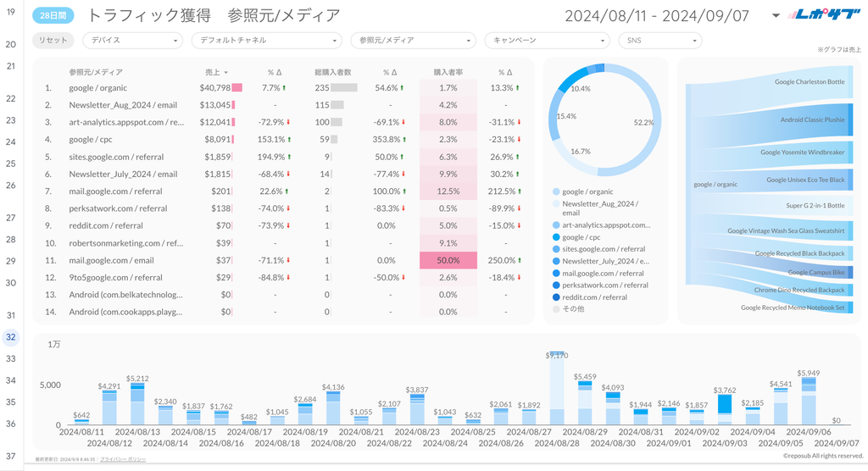Click the google / cpc legend dot
This screenshot has height=471, width=868.
click(x=556, y=238)
